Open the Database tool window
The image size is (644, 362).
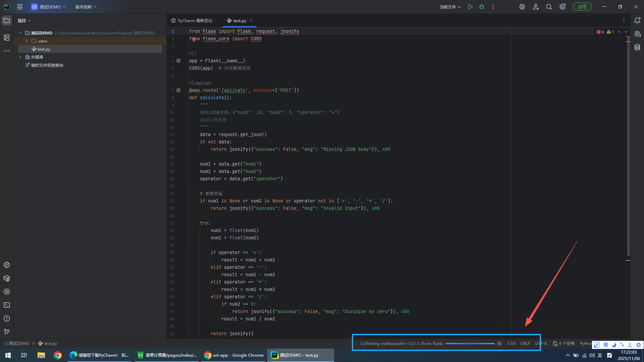[637, 48]
